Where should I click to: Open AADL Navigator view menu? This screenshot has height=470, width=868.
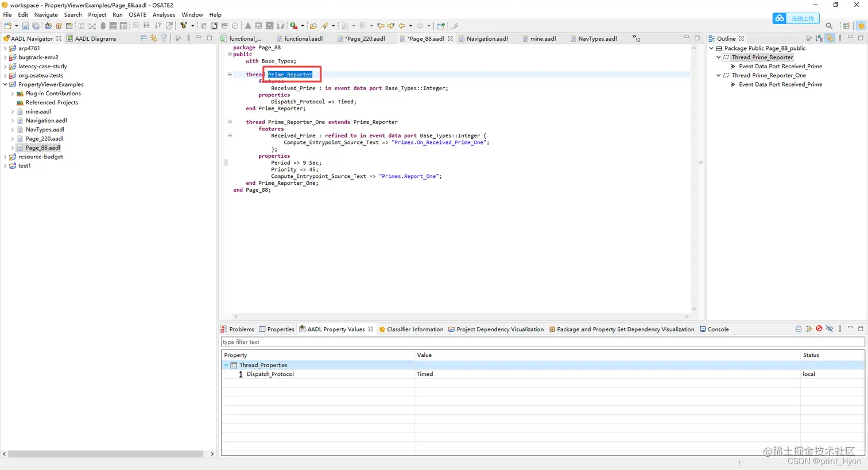click(188, 38)
